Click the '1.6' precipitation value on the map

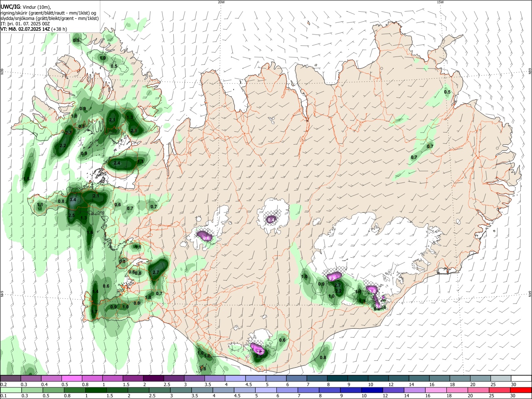pos(90,232)
